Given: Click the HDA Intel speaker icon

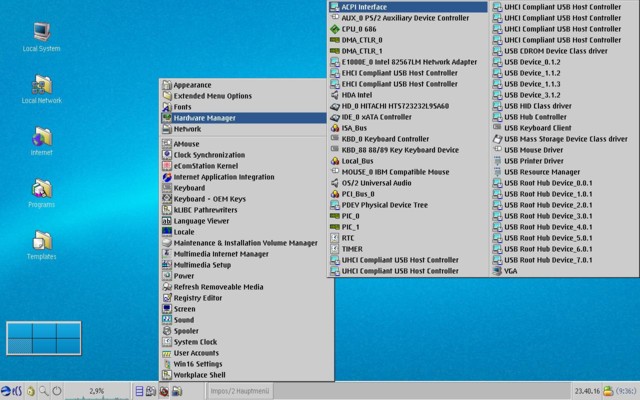Looking at the screenshot, I should pos(335,95).
